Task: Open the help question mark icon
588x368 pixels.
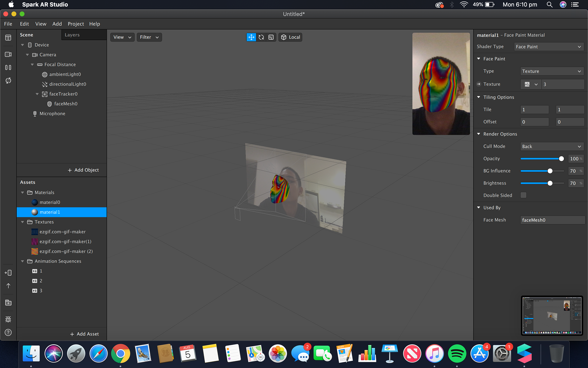Action: [8, 332]
